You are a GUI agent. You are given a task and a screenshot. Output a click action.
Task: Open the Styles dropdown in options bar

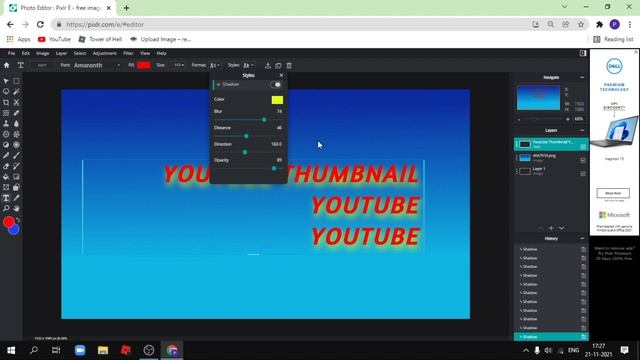point(248,65)
